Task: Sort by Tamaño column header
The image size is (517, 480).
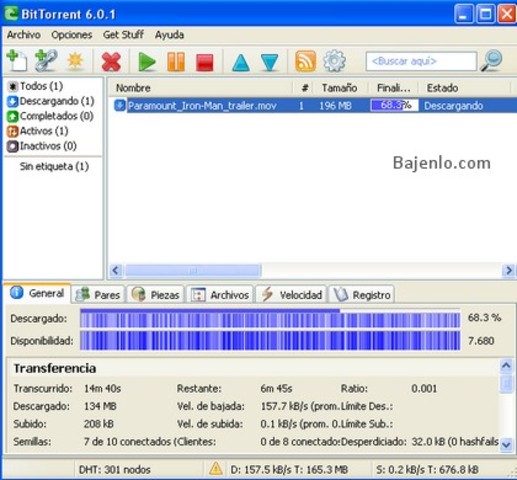Action: (340, 88)
